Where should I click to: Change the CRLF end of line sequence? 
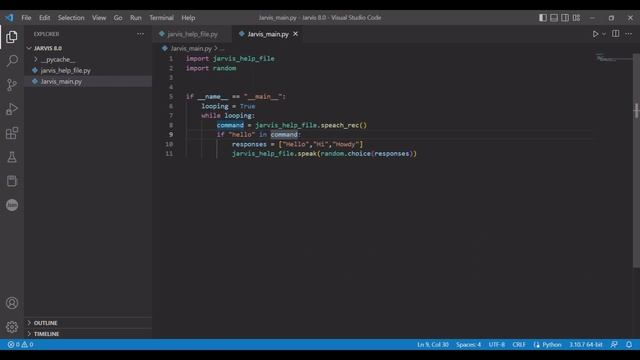(x=519, y=344)
